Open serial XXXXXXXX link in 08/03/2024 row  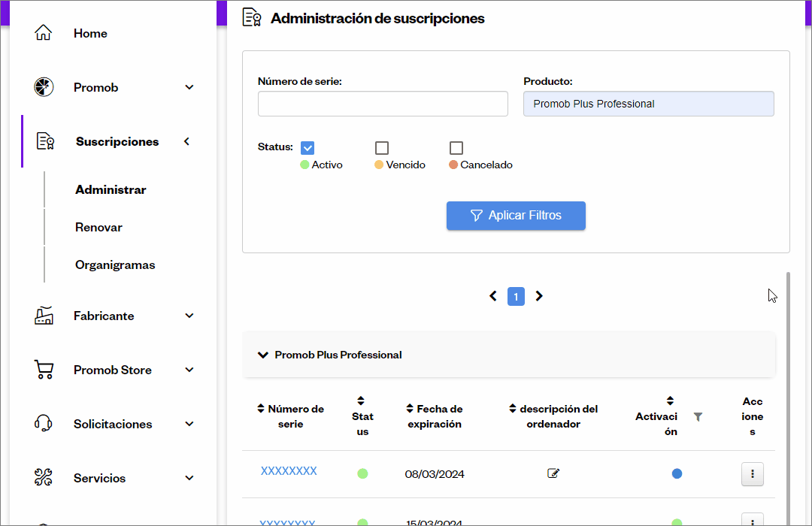[289, 471]
